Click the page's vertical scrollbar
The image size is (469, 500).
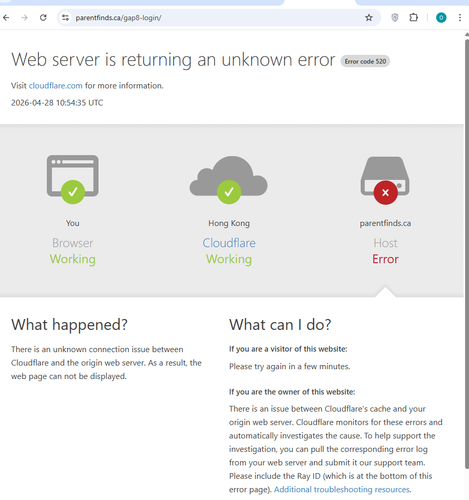tap(466, 253)
